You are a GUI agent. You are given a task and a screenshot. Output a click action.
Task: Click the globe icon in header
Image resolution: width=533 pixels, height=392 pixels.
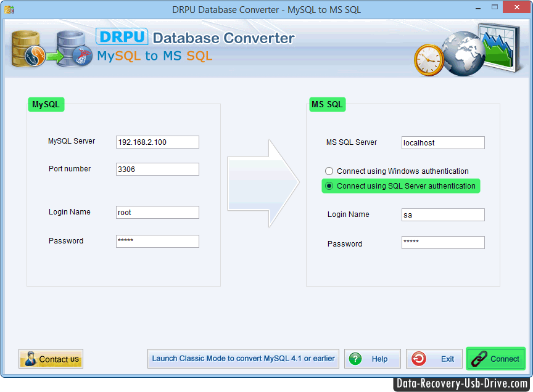(x=464, y=54)
